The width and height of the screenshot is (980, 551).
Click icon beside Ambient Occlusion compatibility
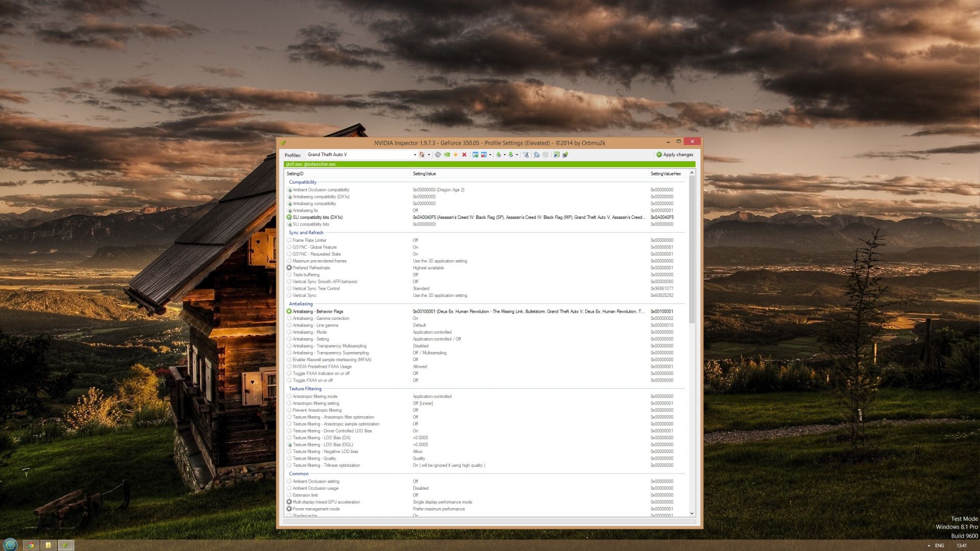click(289, 190)
